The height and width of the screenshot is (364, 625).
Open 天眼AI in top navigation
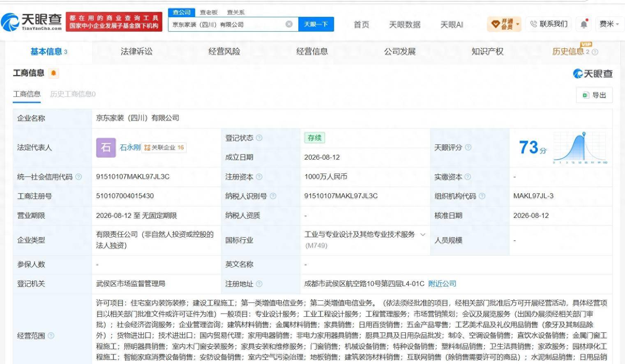pos(452,25)
